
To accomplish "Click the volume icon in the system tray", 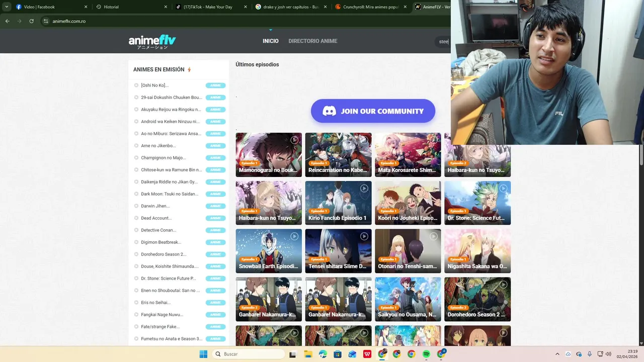I will [608, 354].
